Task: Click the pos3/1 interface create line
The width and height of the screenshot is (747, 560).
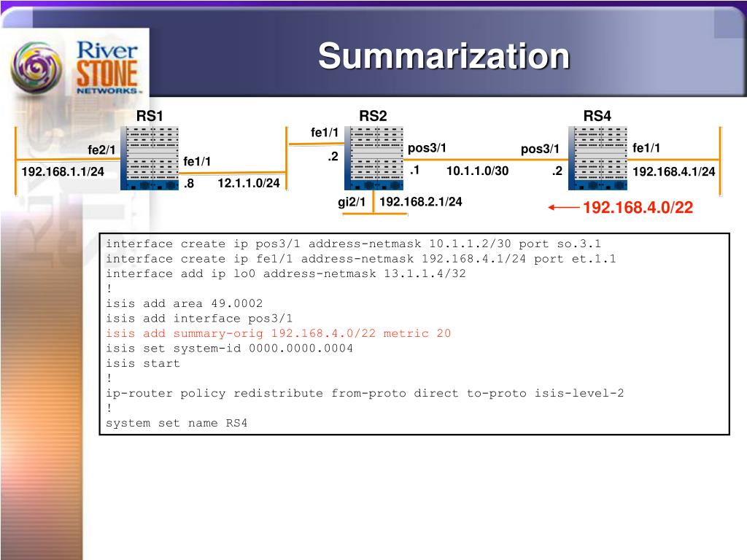Action: [x=353, y=244]
